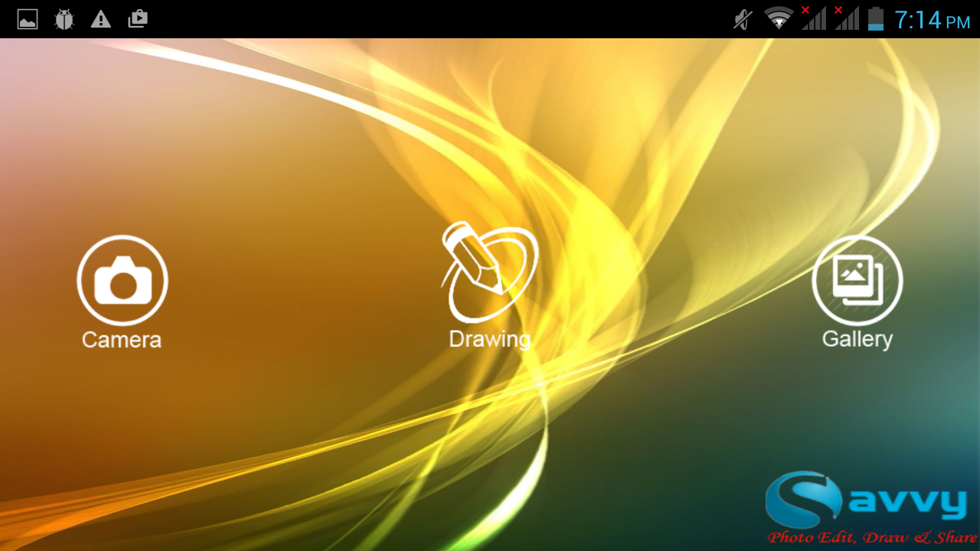The height and width of the screenshot is (551, 980).
Task: Tap the debug bug icon in status bar
Action: (64, 19)
